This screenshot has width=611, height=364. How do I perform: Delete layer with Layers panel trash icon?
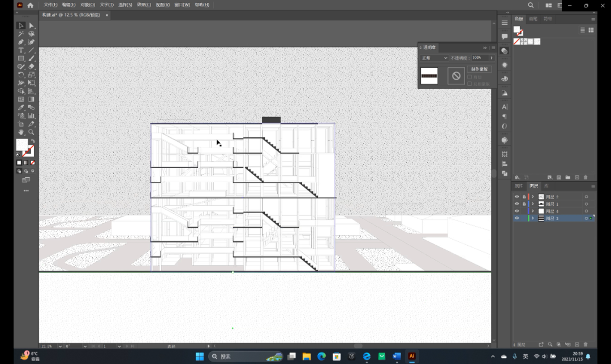pos(586,345)
